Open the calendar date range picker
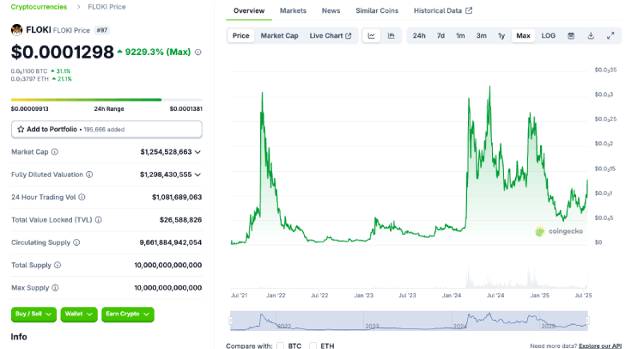This screenshot has height=349, width=644. [x=571, y=35]
